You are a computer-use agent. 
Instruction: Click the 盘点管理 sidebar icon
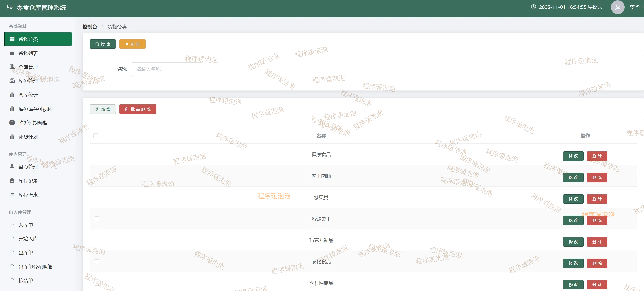pyautogui.click(x=12, y=166)
